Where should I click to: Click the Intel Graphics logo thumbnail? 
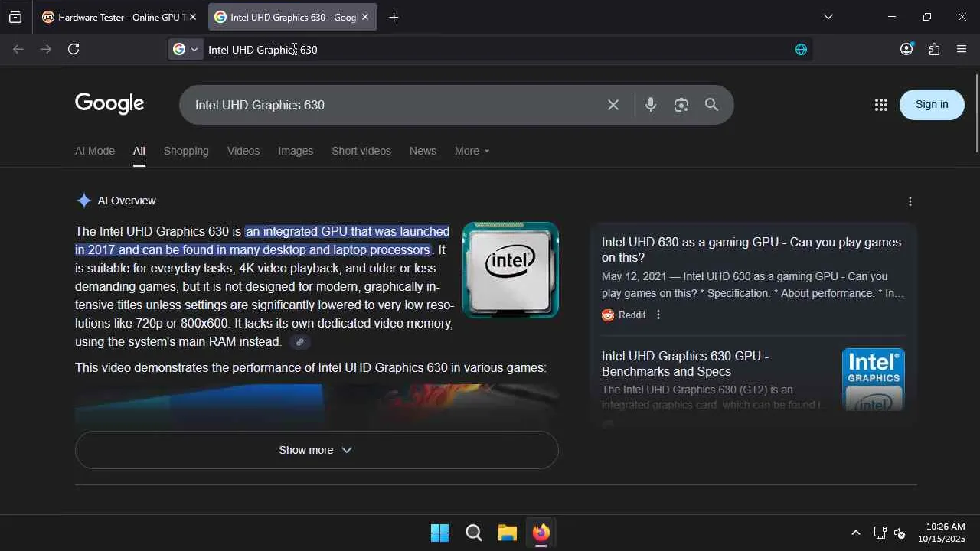point(874,379)
